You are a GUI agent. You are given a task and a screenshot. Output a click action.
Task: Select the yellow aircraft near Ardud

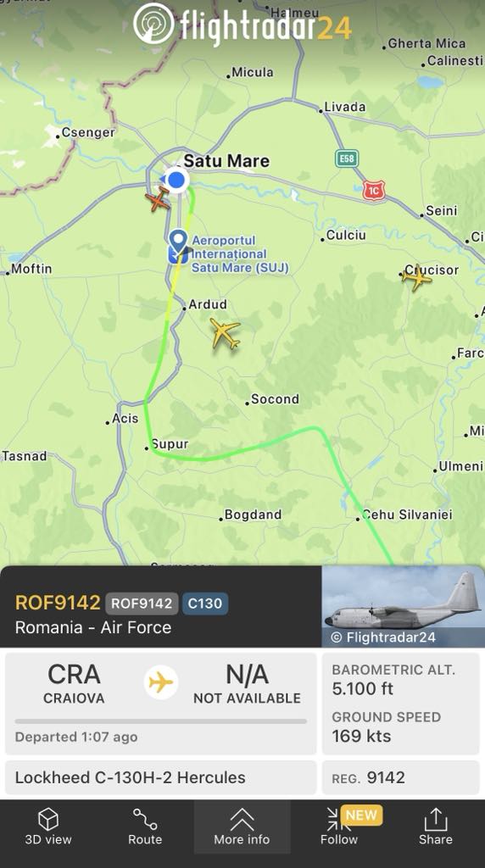[x=225, y=333]
